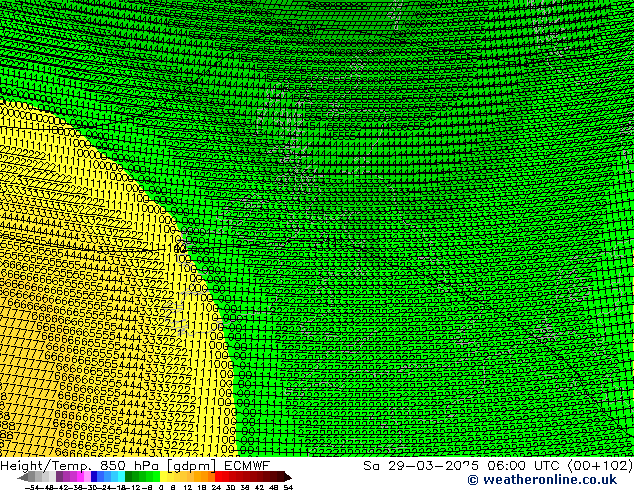
Task: Click the '24' label on the legend scale
Action: point(216,487)
